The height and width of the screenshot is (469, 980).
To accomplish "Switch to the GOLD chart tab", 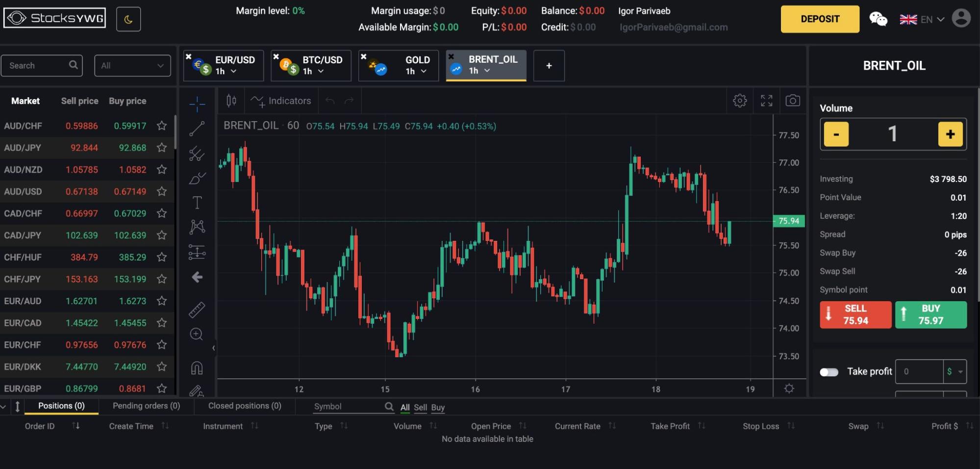I will point(399,65).
